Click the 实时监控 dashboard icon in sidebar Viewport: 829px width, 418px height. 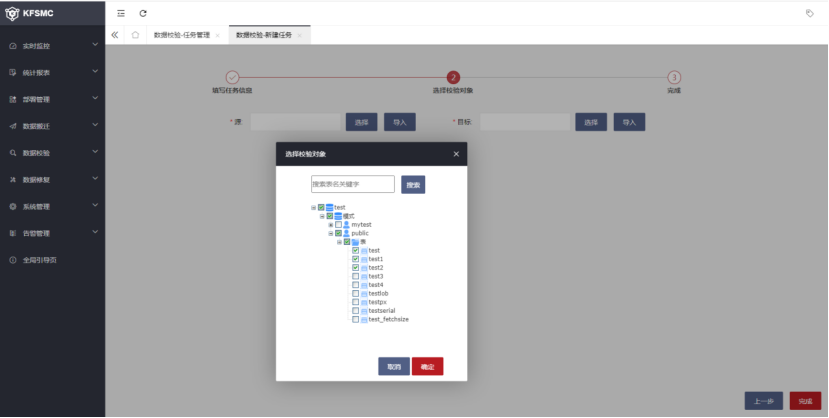13,46
